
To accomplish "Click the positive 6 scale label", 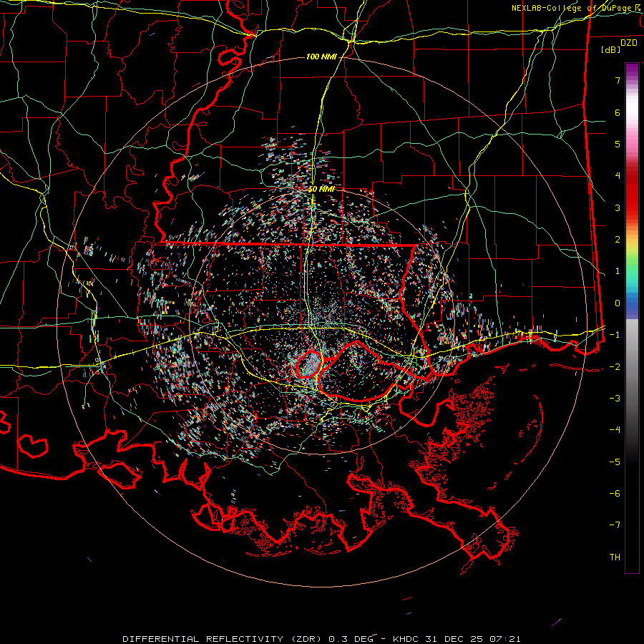I will click(618, 112).
